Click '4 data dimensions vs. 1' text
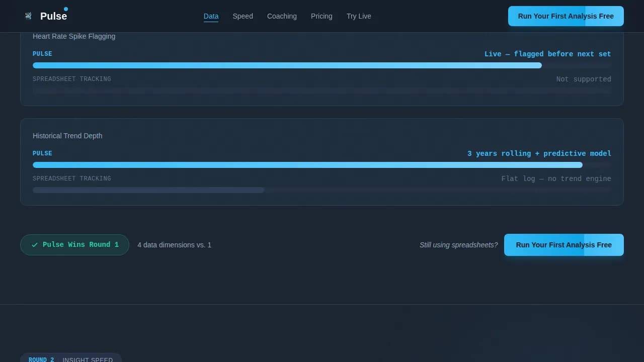 tap(174, 245)
